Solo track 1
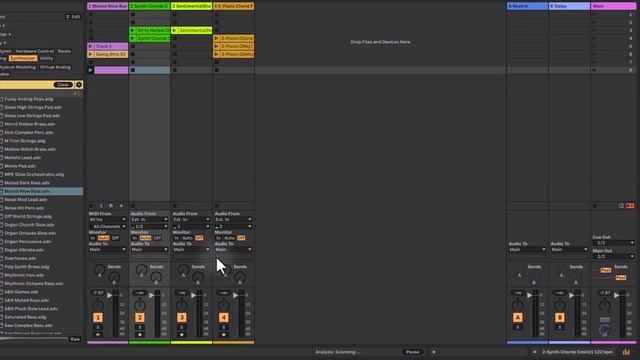The image size is (640, 360). [98, 327]
